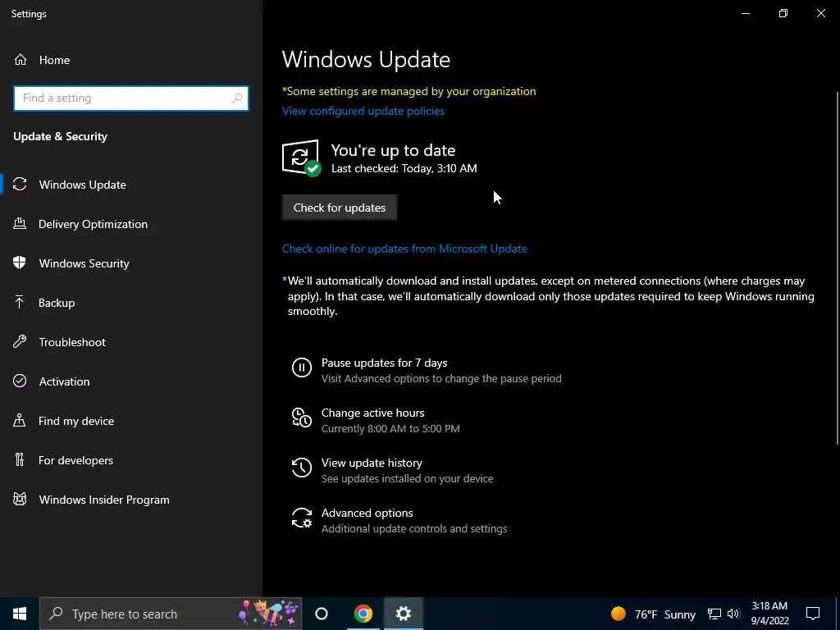Click the 76°F Sunny weather text
This screenshot has width=840, height=630.
664,614
